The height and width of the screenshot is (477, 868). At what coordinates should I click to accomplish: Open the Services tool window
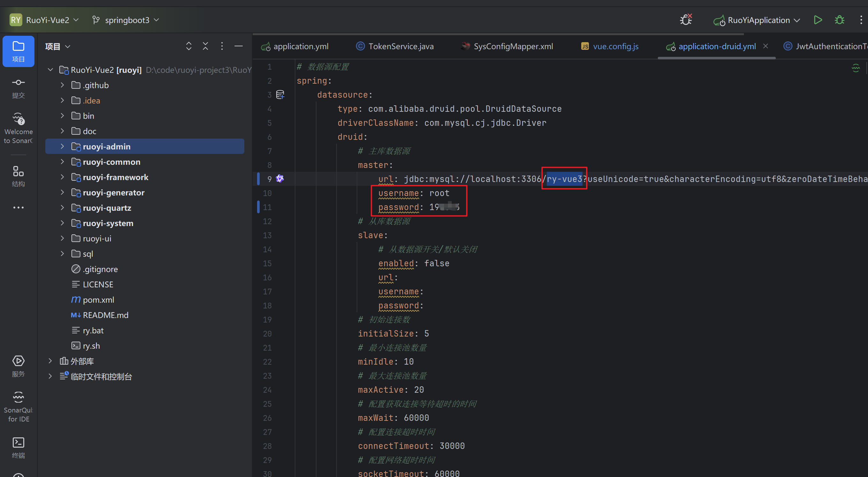[x=18, y=366]
